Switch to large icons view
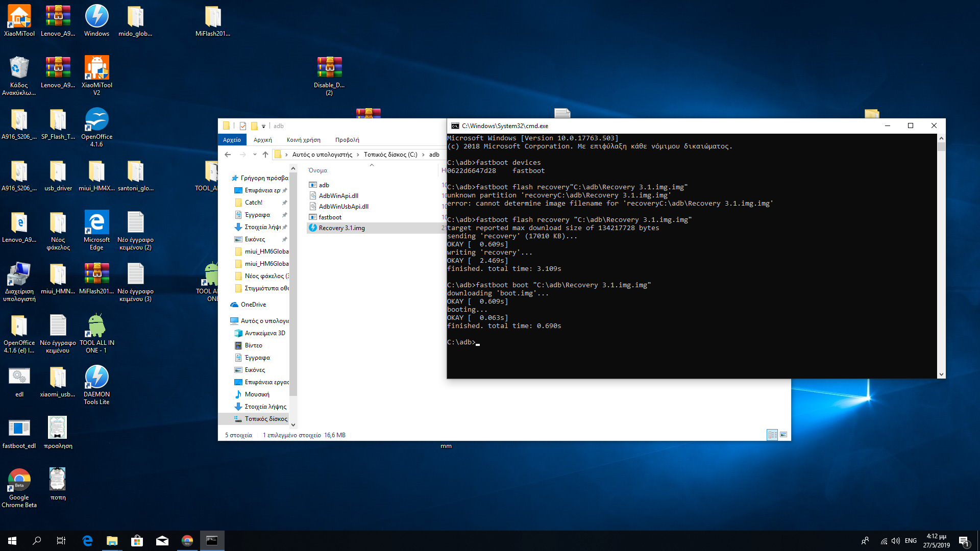 coord(783,435)
